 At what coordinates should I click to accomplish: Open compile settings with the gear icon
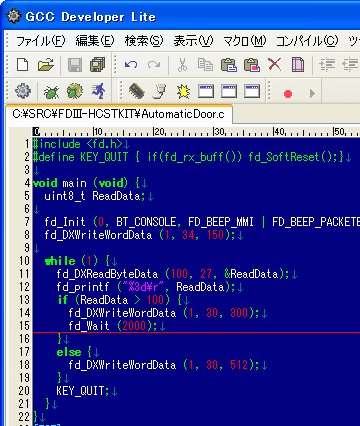click(23, 91)
